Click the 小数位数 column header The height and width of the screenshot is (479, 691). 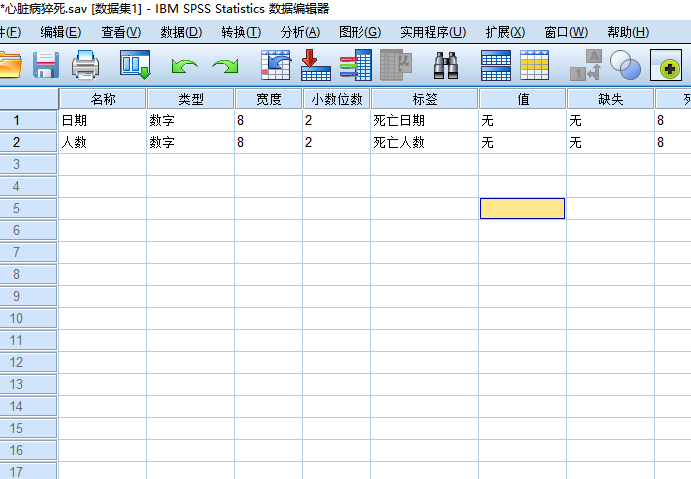[x=337, y=99]
